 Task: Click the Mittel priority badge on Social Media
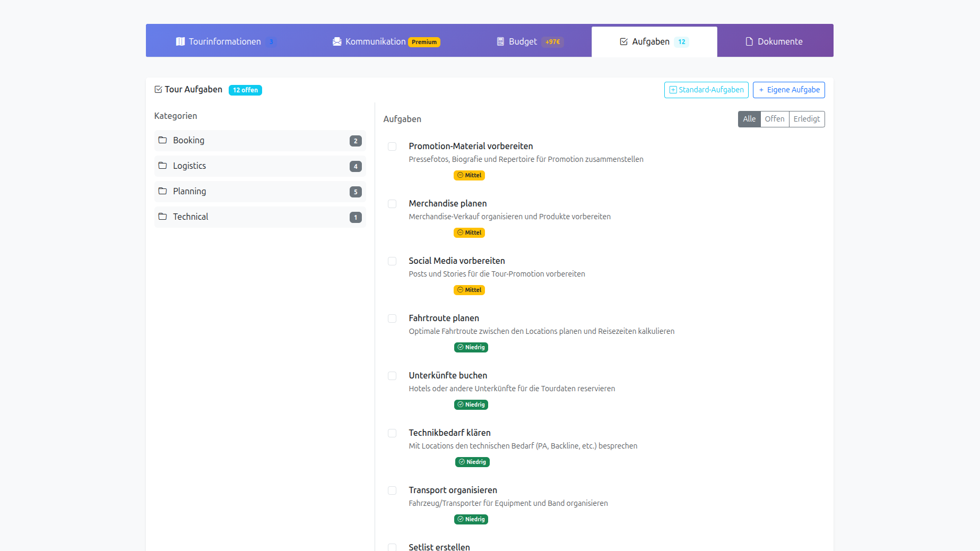(x=469, y=290)
